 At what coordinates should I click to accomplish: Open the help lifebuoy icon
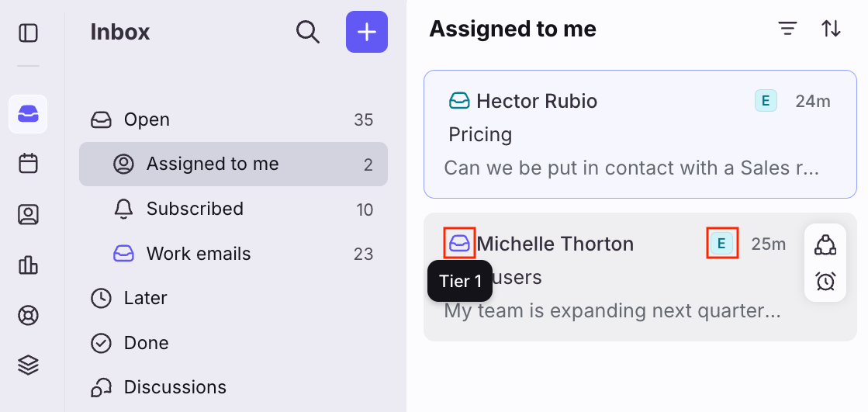point(28,316)
